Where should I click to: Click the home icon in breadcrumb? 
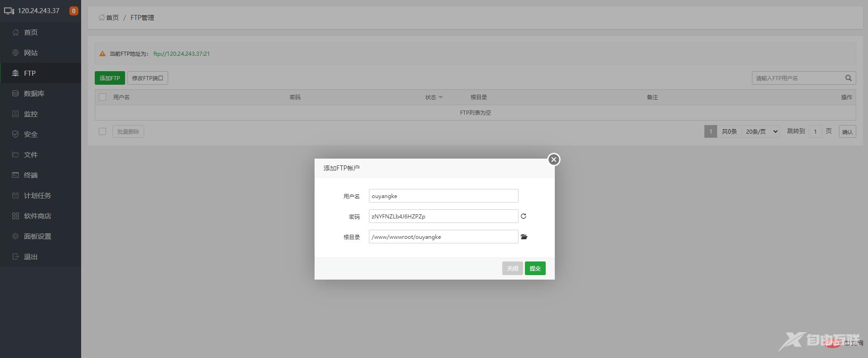102,18
